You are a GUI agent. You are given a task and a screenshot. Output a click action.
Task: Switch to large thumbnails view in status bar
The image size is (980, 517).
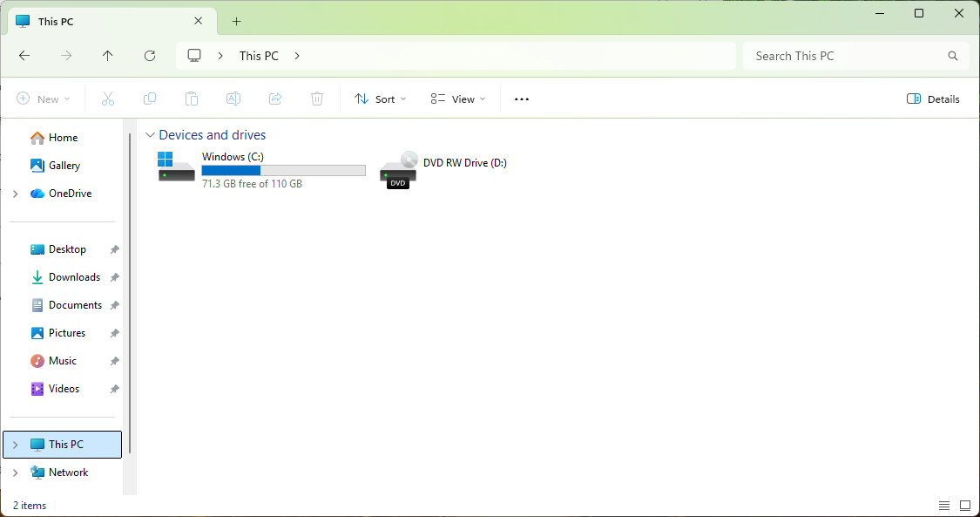pos(965,506)
